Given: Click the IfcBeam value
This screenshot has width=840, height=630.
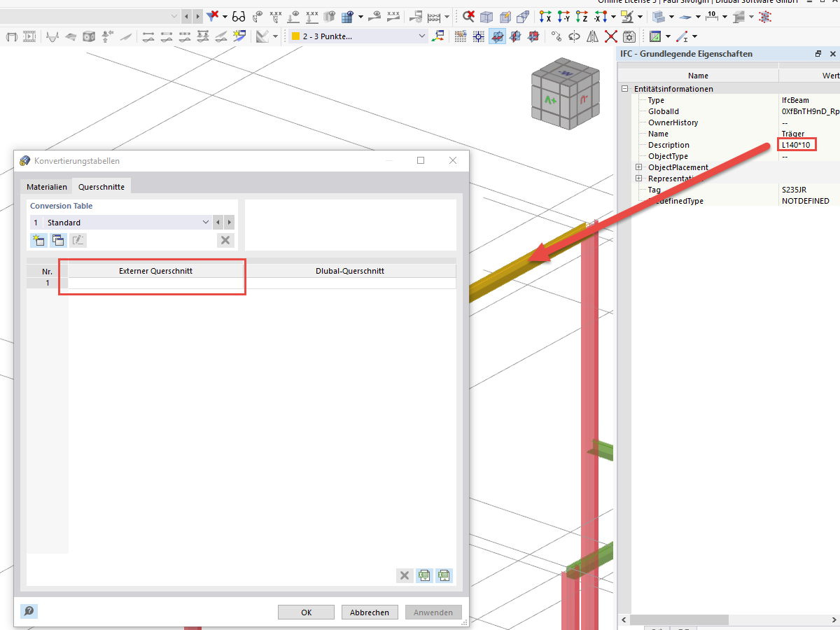Looking at the screenshot, I should 795,100.
